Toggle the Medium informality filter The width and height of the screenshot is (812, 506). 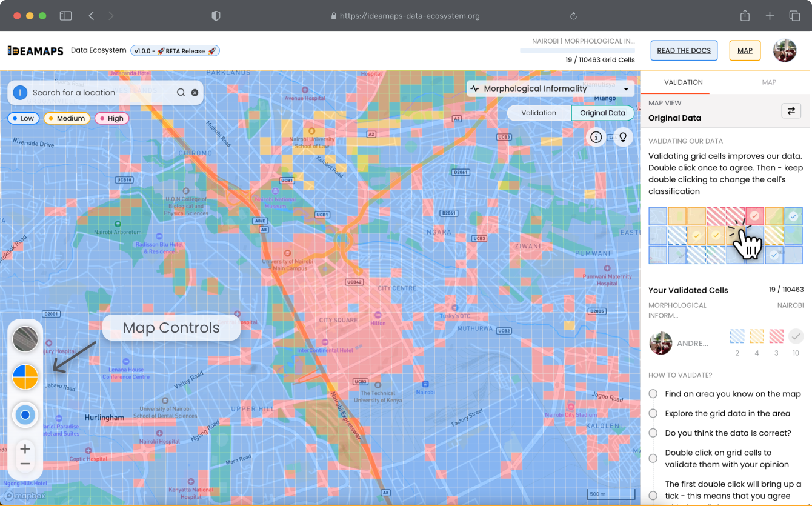pos(67,118)
